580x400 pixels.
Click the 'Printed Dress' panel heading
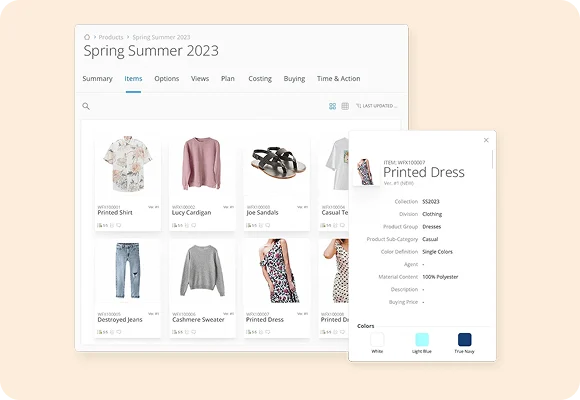click(x=424, y=172)
